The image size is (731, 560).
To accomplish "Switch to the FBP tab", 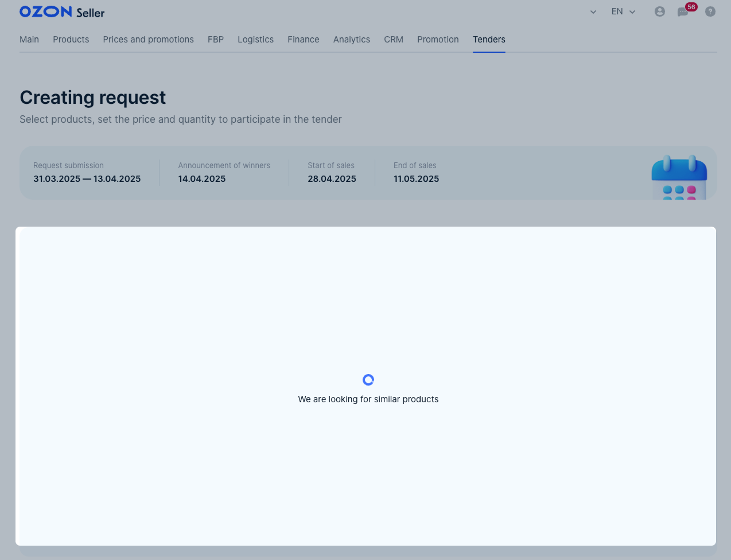I will pos(216,40).
